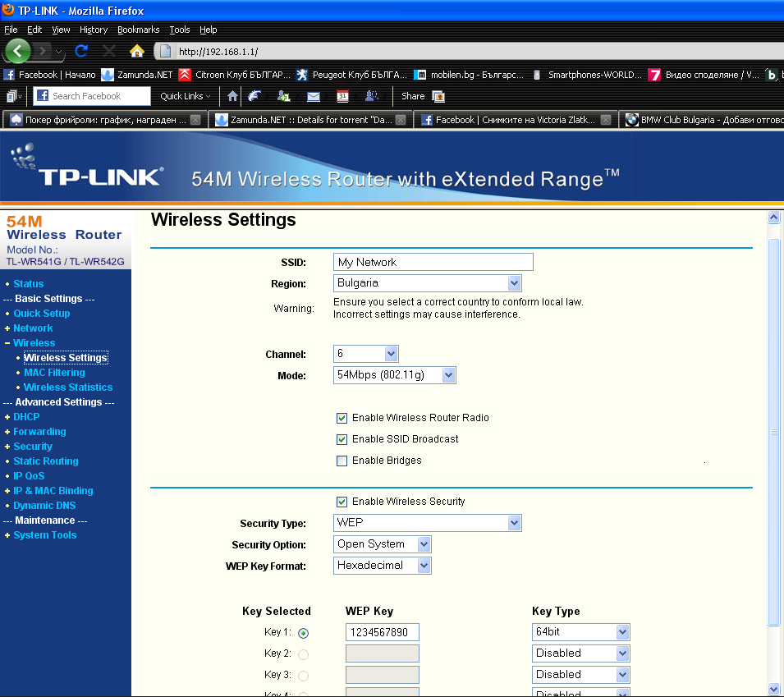This screenshot has height=697, width=784.
Task: Open the Mode dropdown 54Mbps (802.11g)
Action: 395,375
